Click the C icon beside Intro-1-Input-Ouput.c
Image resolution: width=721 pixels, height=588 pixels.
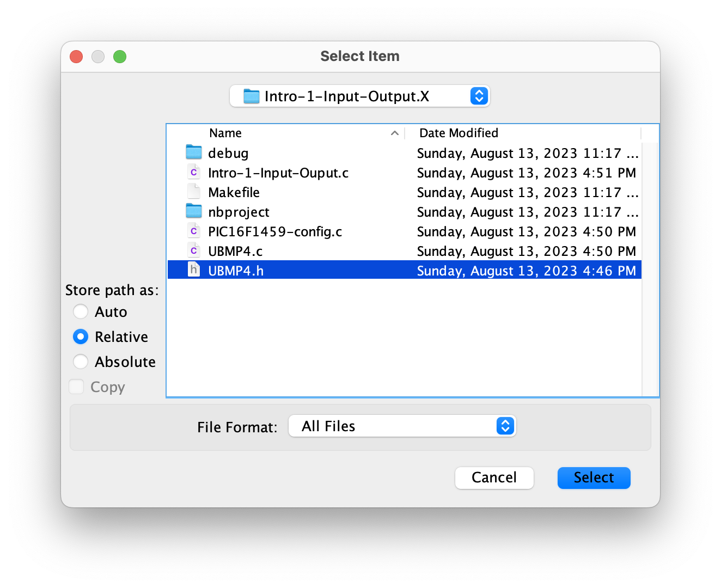click(x=194, y=171)
